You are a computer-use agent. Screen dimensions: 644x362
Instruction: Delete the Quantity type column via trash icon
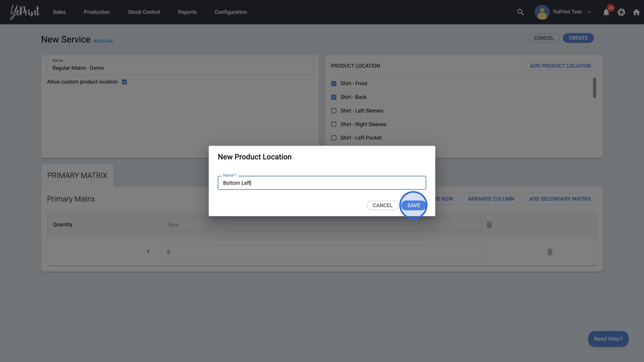(489, 225)
